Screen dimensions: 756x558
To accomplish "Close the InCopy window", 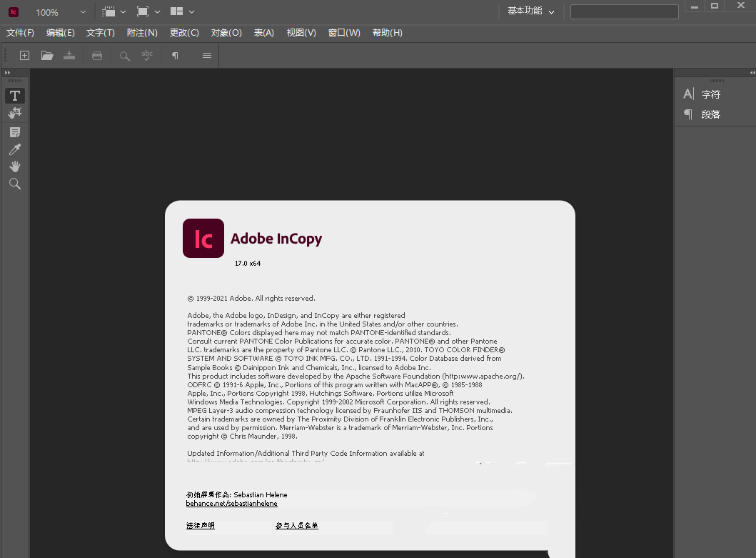I will [x=741, y=5].
